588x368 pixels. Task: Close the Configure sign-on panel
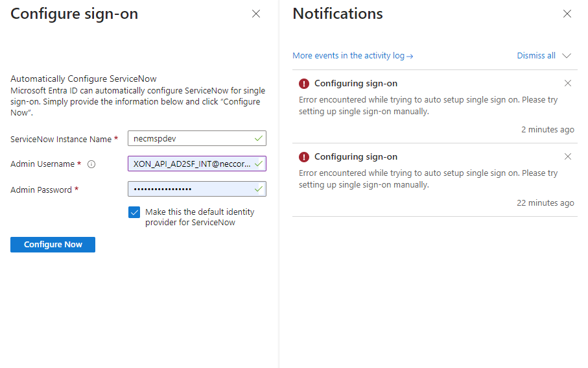[x=256, y=14]
